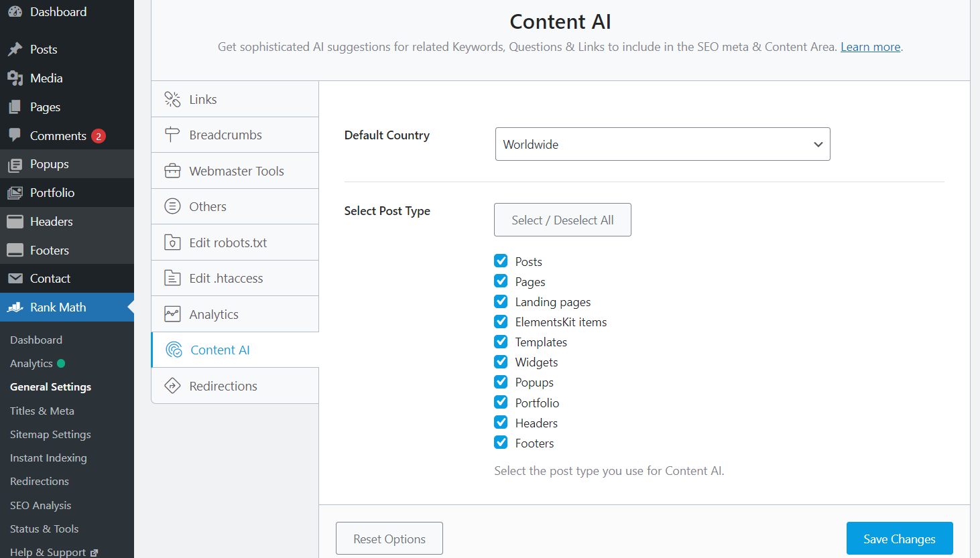Click the Others circle-lines icon
980x558 pixels.
pos(172,206)
